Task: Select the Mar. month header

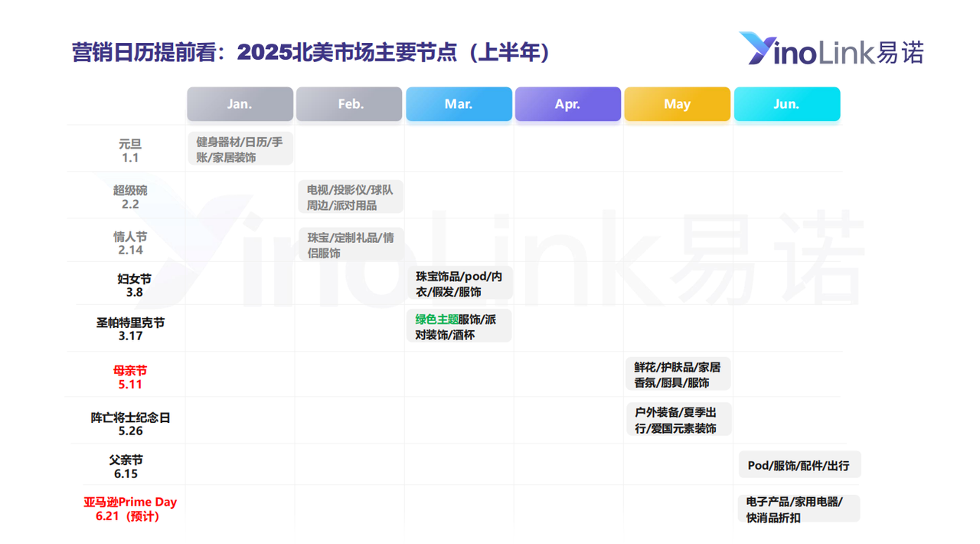Action: pyautogui.click(x=459, y=104)
